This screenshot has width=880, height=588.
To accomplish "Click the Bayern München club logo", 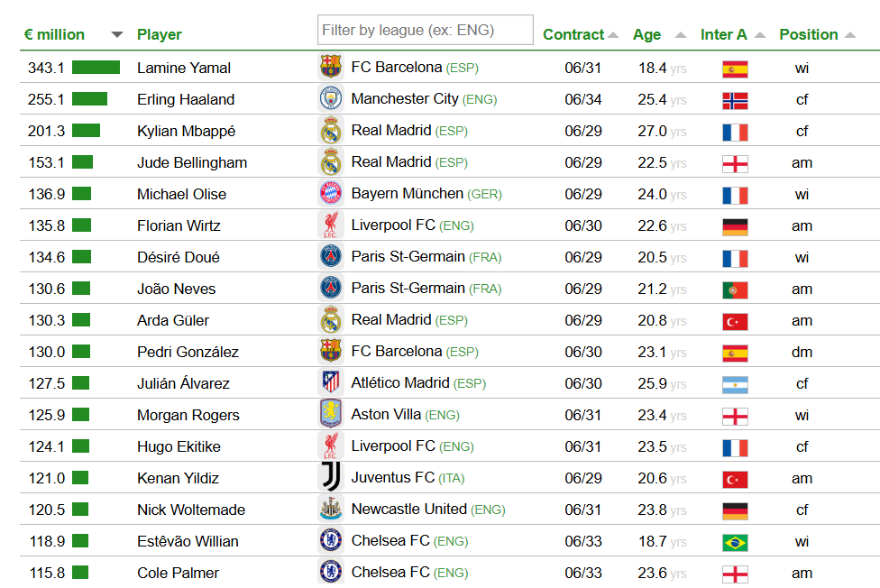I will (331, 193).
